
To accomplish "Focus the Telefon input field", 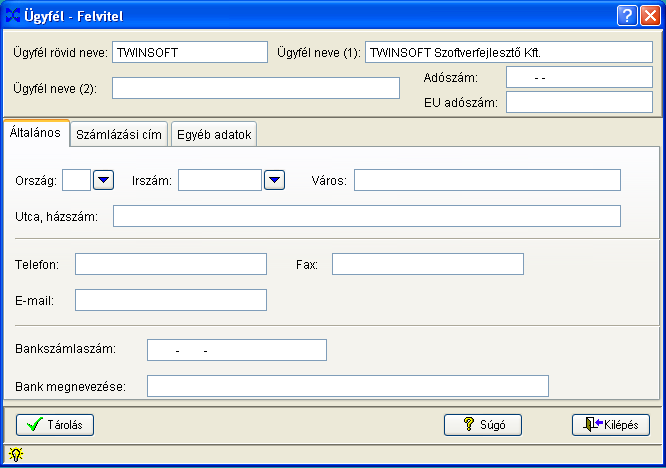I will [171, 264].
